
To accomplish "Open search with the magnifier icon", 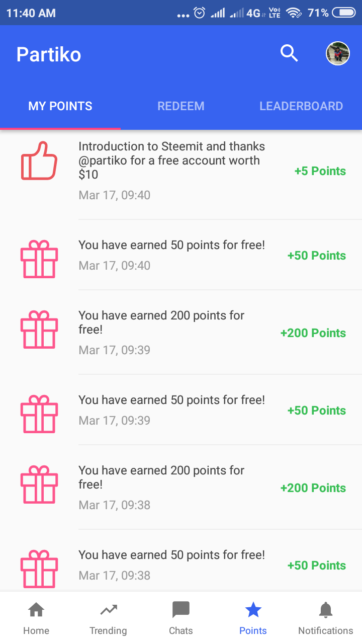I will (x=289, y=53).
